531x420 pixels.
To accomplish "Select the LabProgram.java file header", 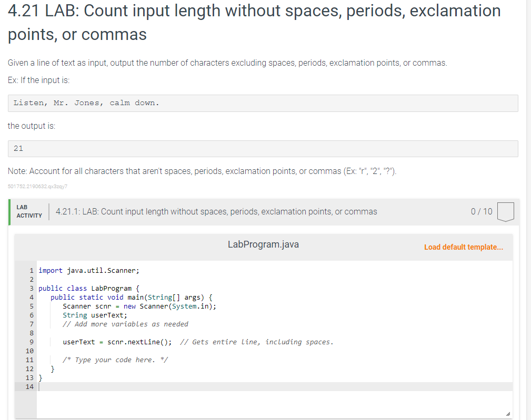I will tap(263, 244).
